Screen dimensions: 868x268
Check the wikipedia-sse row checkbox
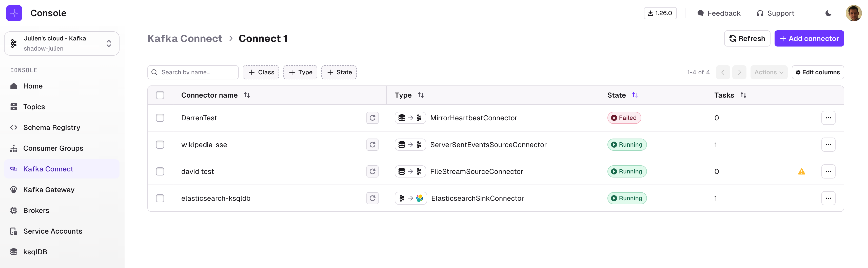[x=160, y=145]
